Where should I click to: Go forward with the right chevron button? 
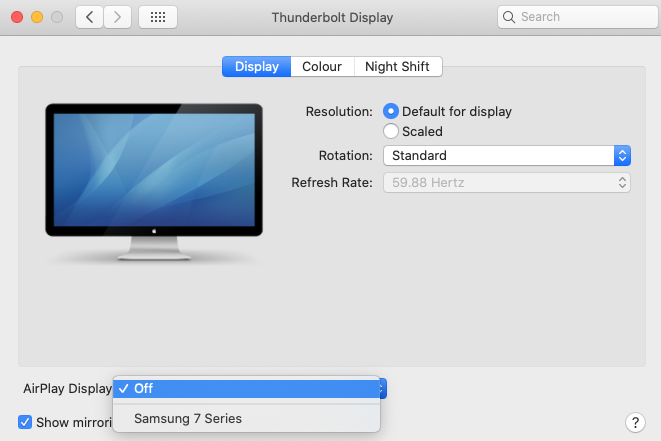click(x=117, y=17)
